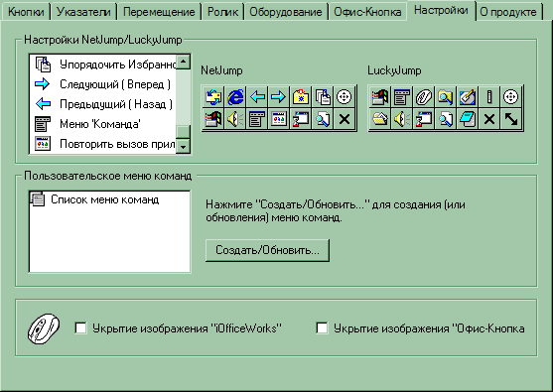Select the repeat application window icon in NetJump
This screenshot has width=553, height=392.
coord(279,119)
